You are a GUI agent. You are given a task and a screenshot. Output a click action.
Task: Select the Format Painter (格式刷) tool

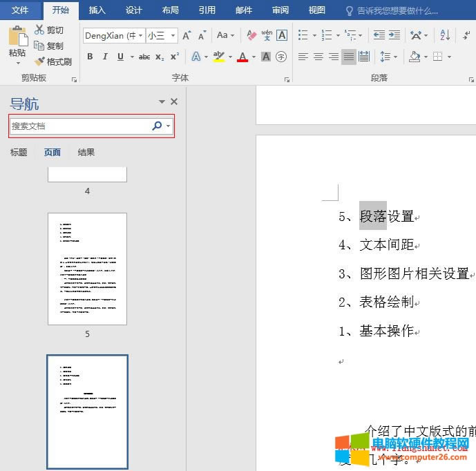point(40,61)
